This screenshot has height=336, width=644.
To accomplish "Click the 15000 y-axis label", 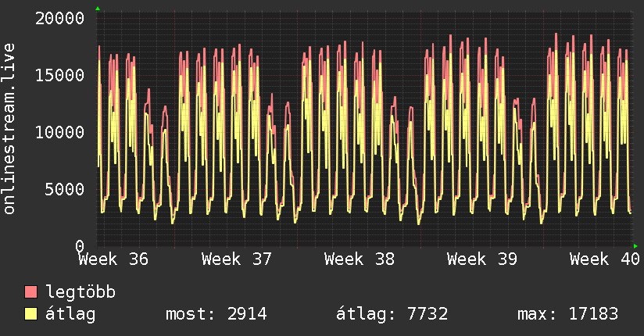I will (59, 75).
